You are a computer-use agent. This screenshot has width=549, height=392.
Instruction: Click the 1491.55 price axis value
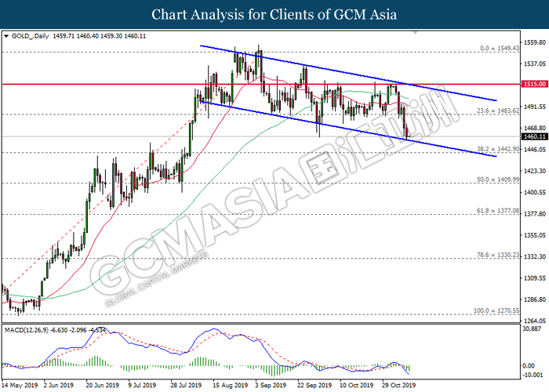coord(534,107)
